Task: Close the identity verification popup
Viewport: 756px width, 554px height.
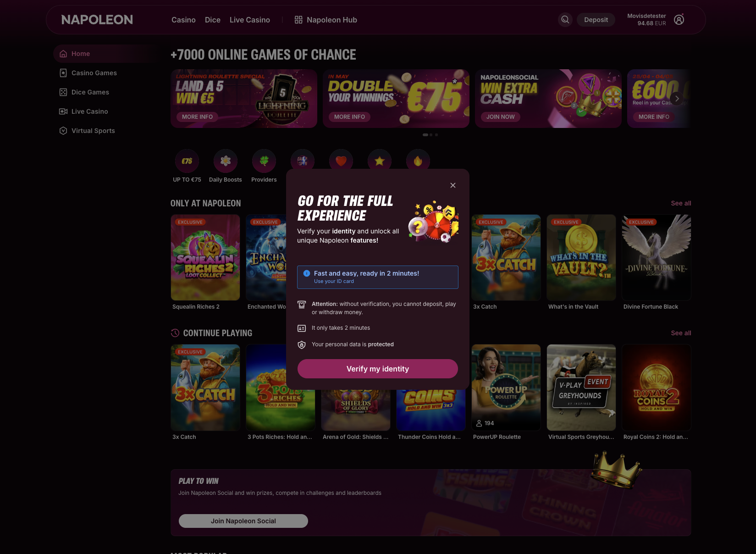Action: point(453,185)
